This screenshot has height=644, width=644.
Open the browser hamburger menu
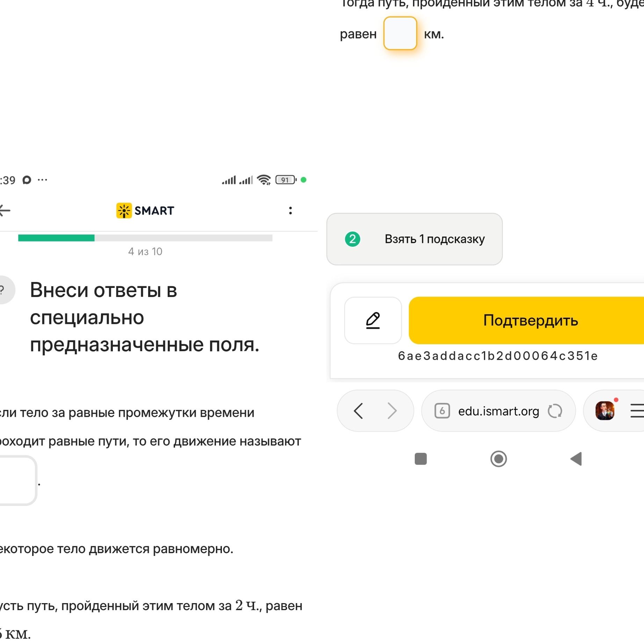(637, 411)
